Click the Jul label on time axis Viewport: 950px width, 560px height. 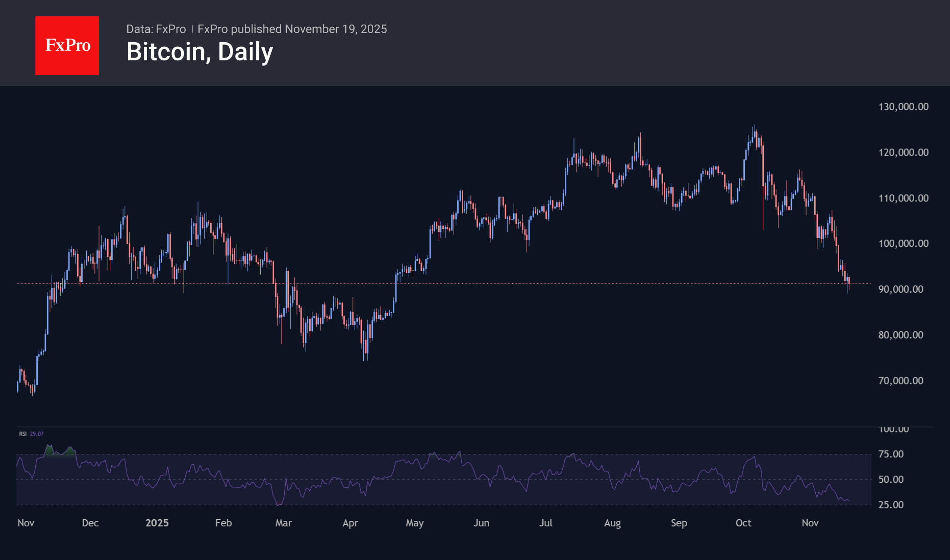(x=546, y=523)
